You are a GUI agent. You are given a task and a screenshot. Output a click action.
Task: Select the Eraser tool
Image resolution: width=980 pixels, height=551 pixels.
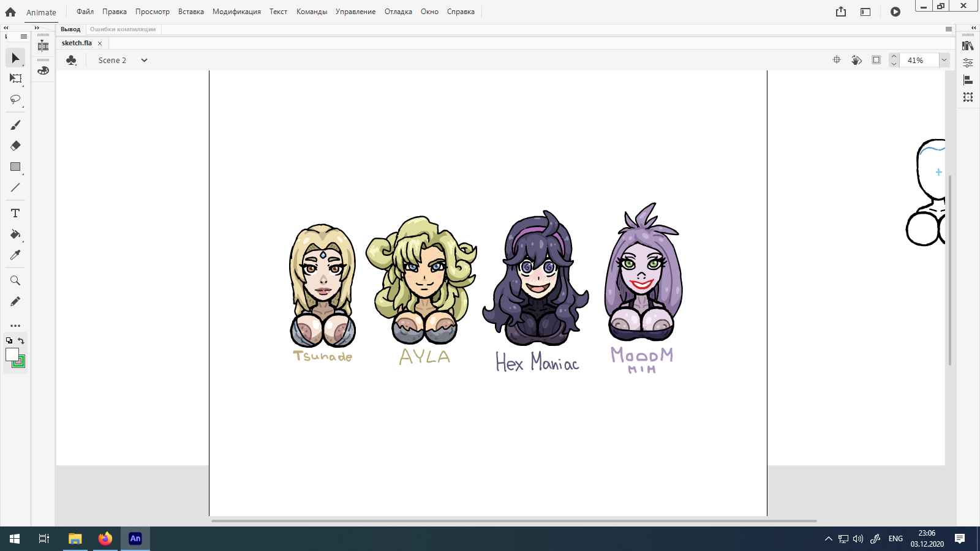click(x=15, y=146)
